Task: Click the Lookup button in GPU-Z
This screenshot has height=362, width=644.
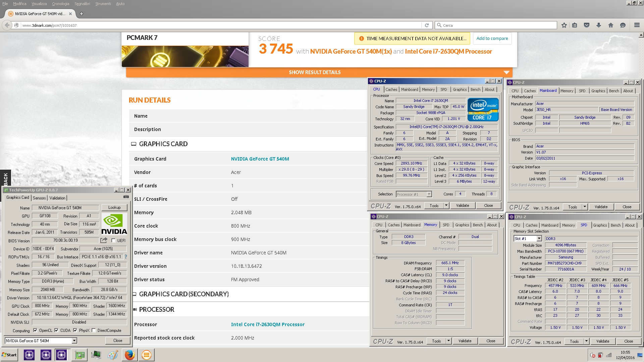Action: 114,207
